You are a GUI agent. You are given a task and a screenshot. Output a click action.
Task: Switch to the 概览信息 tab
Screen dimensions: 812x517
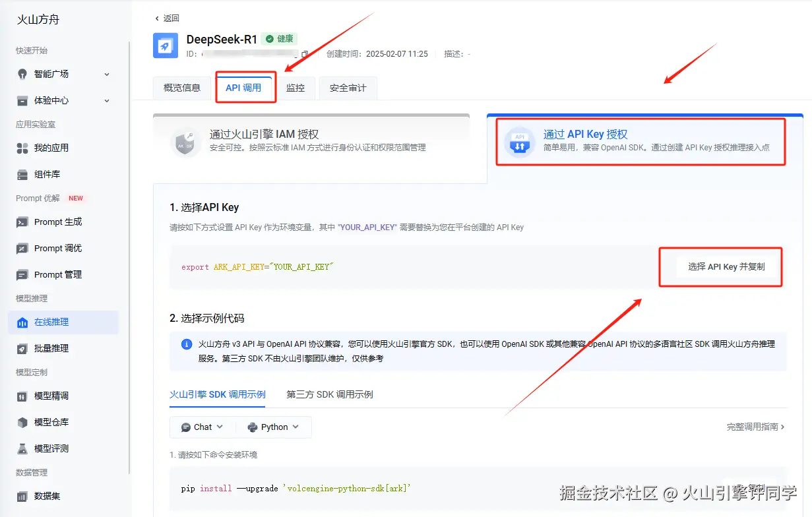coord(182,88)
